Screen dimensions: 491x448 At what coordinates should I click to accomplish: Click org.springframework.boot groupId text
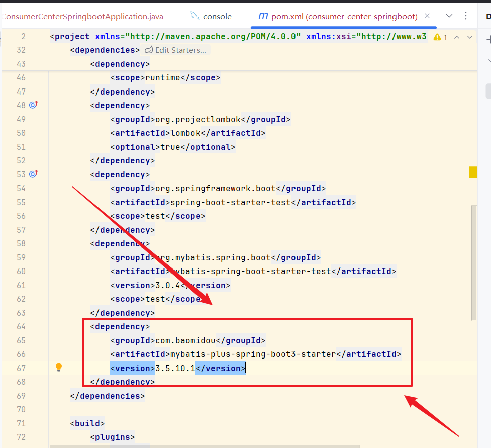tap(216, 188)
